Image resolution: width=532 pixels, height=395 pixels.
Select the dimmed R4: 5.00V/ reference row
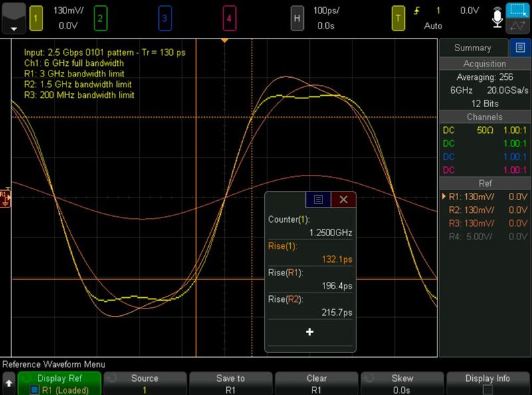coord(485,236)
